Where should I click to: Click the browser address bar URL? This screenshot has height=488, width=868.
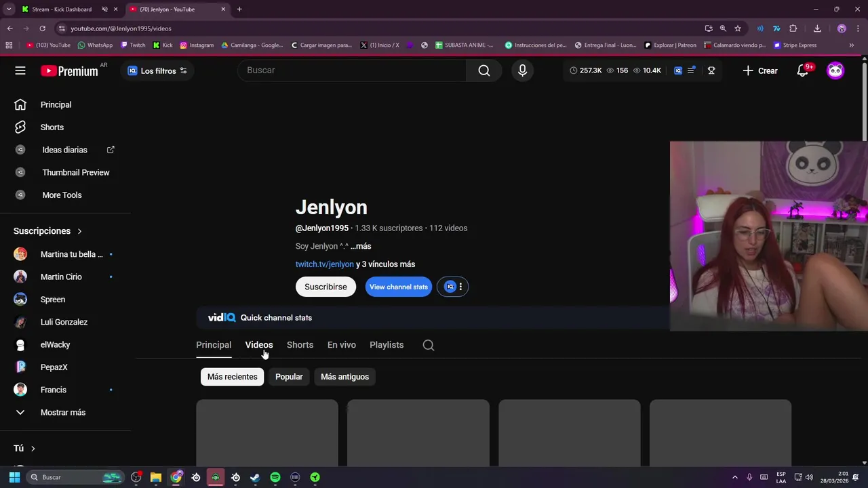[x=121, y=28]
